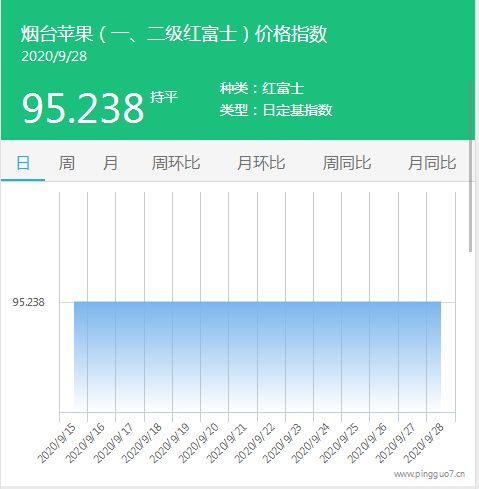Click the vertical scrollbar on right edge
Image resolution: width=479 pixels, height=489 pixels.
click(x=470, y=167)
